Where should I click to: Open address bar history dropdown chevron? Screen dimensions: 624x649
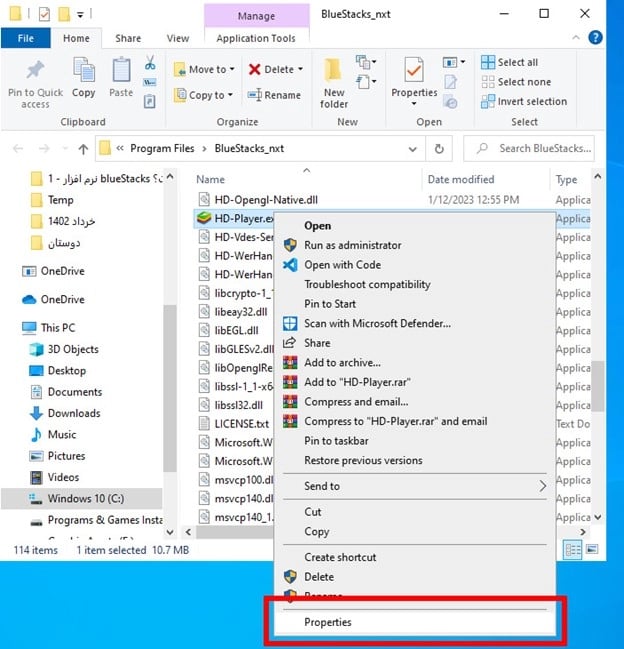[x=412, y=149]
